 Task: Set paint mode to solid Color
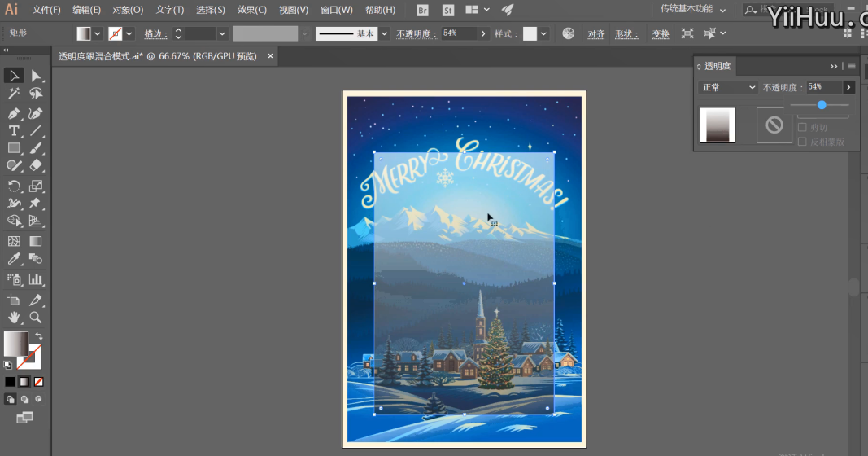10,382
